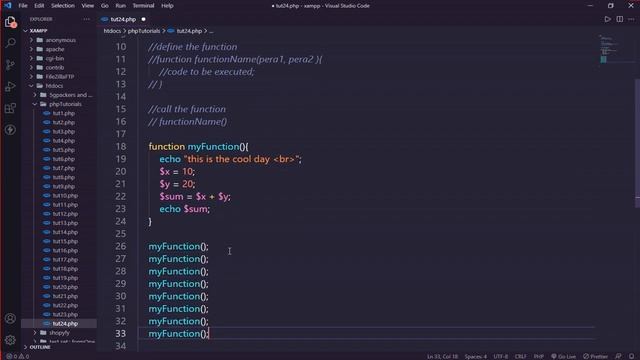Viewport: 640px width, 360px height.
Task: Open the File menu
Action: [x=23, y=6]
